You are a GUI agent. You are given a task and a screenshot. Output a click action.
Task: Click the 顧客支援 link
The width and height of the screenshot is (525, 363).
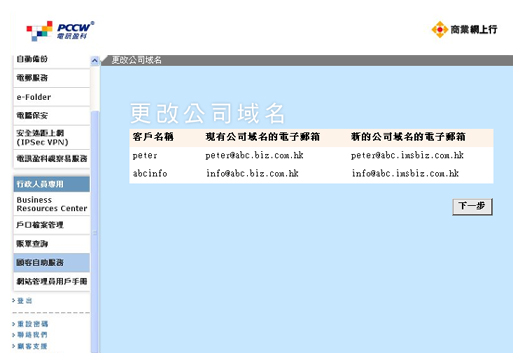tap(32, 346)
